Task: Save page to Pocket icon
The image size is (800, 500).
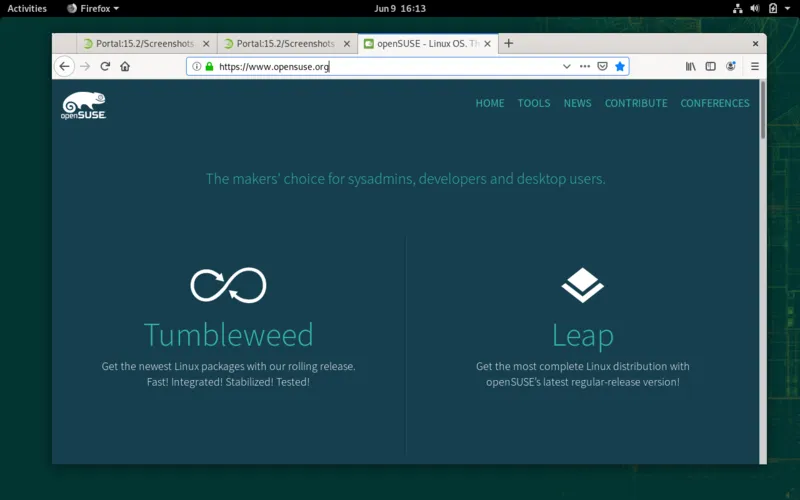Action: pos(602,66)
